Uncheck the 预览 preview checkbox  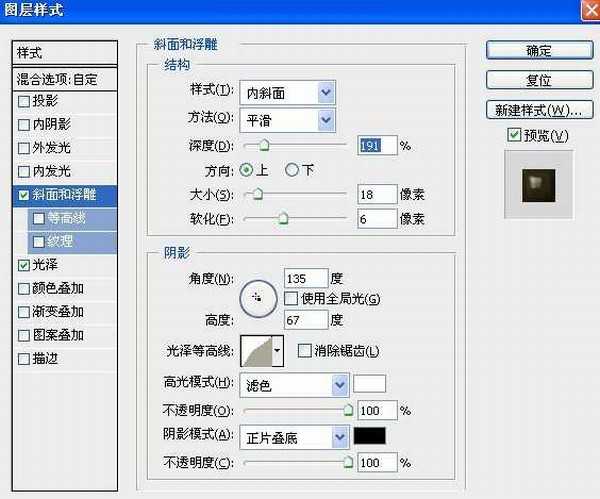[513, 135]
